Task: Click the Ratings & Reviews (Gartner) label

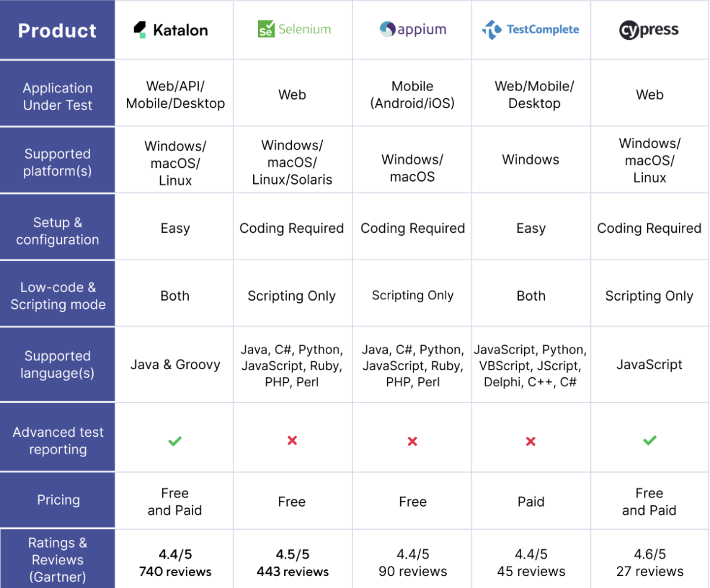Action: tap(58, 559)
